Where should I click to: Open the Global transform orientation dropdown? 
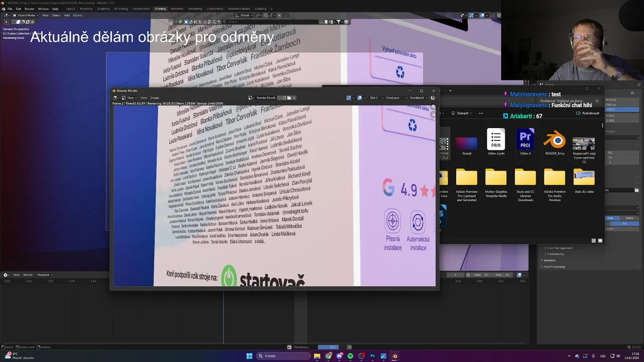point(245,15)
